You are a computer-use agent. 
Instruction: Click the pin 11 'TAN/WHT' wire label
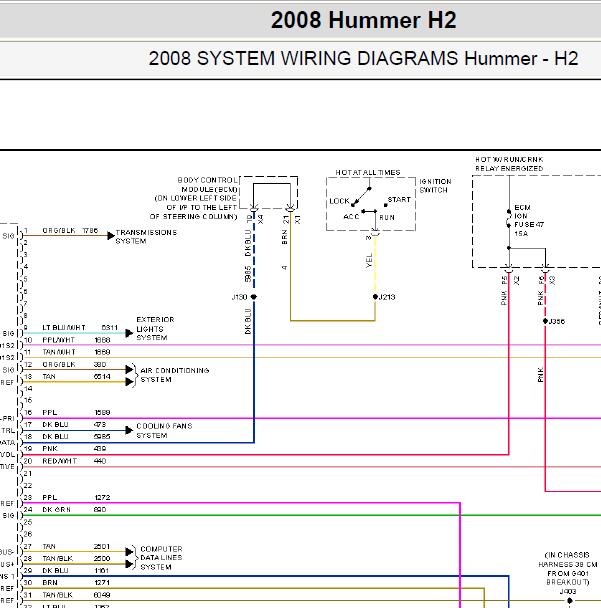pos(59,352)
